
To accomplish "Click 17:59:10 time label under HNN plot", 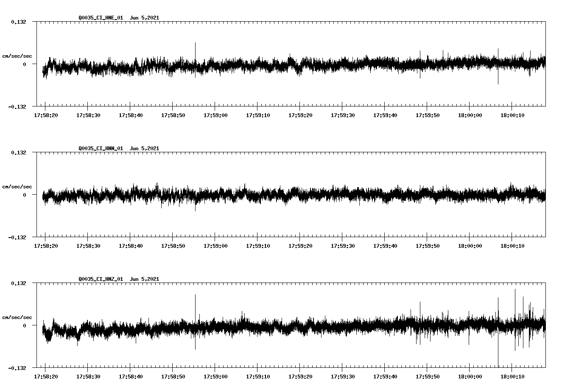I will 258,246.
